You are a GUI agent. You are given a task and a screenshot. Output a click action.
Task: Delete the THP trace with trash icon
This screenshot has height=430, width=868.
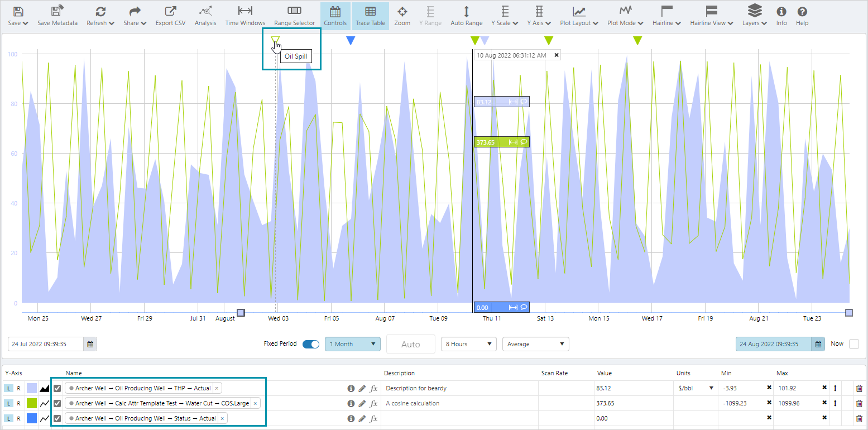[x=859, y=388]
